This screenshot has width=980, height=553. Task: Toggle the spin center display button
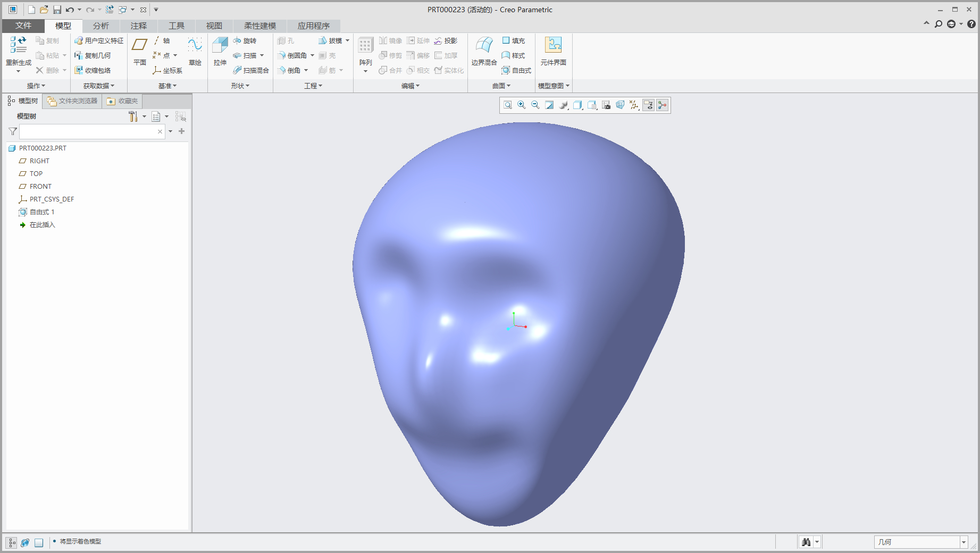(x=662, y=105)
